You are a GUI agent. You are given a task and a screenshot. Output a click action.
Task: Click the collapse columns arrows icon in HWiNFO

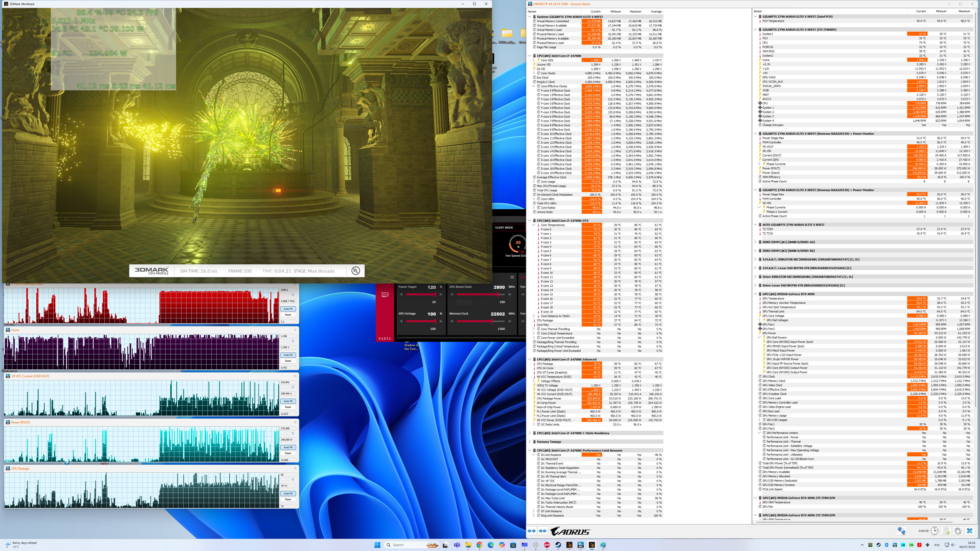tap(543, 531)
